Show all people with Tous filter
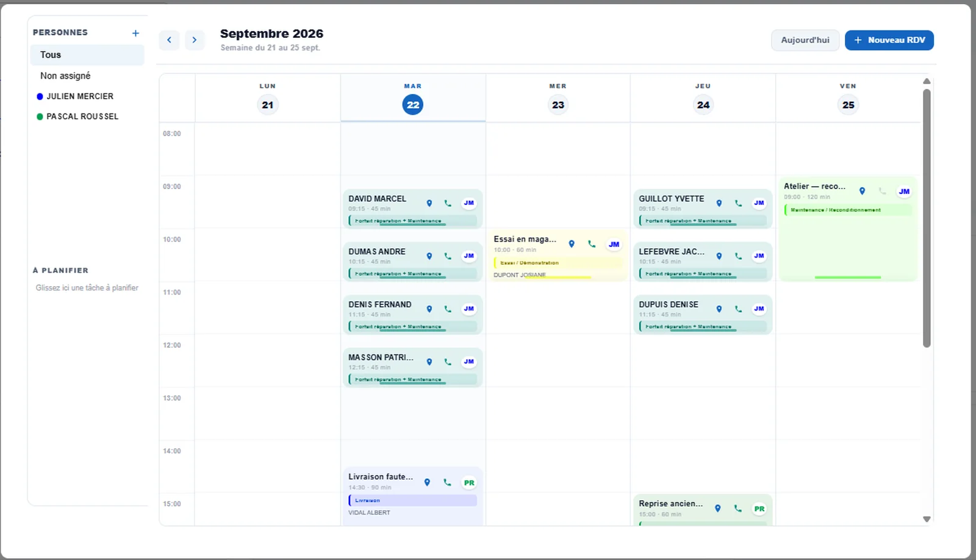 pyautogui.click(x=87, y=55)
